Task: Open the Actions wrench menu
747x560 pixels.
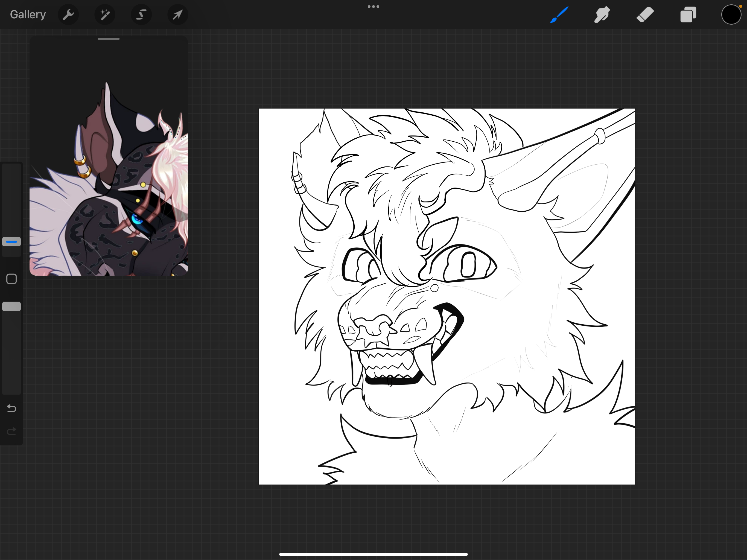Action: tap(68, 14)
